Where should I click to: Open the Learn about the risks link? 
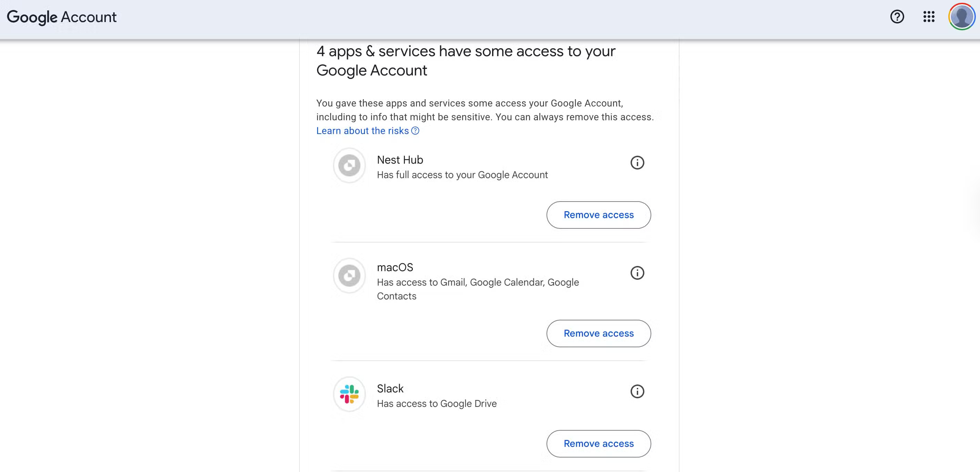pyautogui.click(x=361, y=131)
